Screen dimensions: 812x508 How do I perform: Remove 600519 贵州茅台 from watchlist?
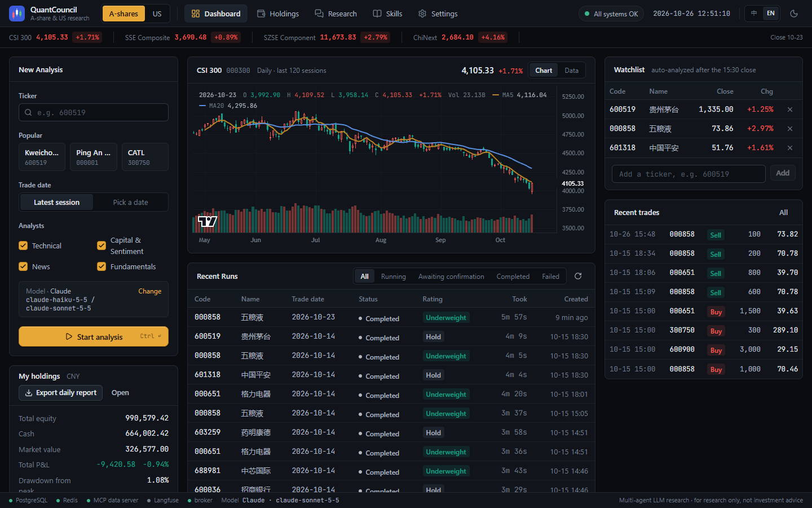(790, 110)
